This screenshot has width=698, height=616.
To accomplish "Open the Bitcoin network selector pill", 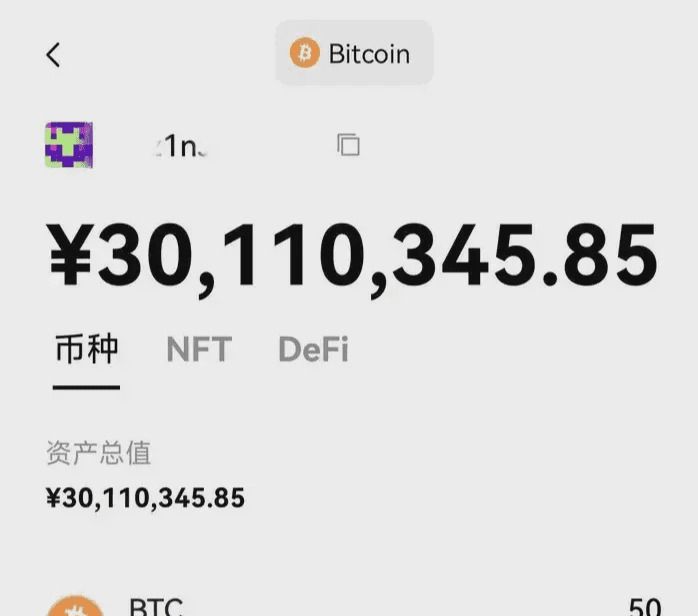I will (354, 53).
